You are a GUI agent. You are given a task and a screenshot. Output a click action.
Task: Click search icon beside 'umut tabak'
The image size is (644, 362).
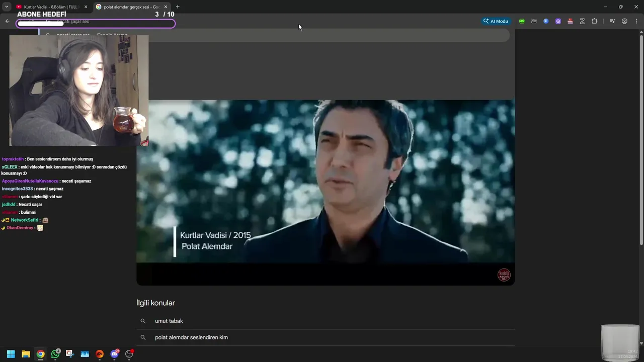click(143, 321)
